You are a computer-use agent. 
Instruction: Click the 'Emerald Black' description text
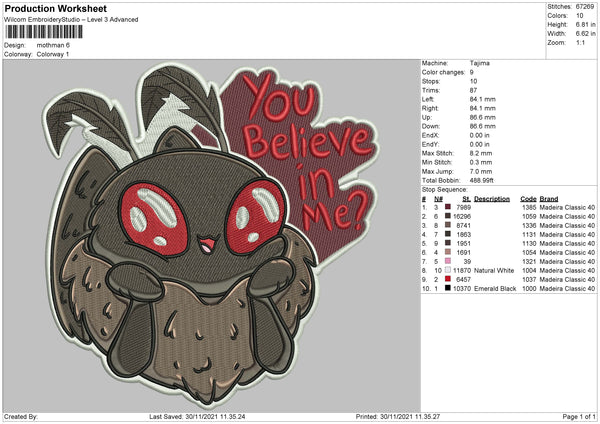pos(495,289)
